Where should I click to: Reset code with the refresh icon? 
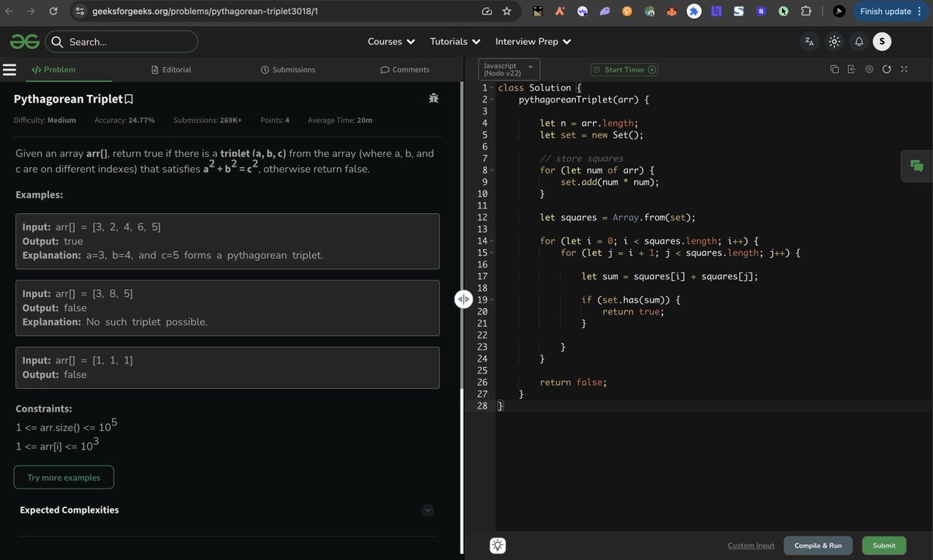click(886, 69)
